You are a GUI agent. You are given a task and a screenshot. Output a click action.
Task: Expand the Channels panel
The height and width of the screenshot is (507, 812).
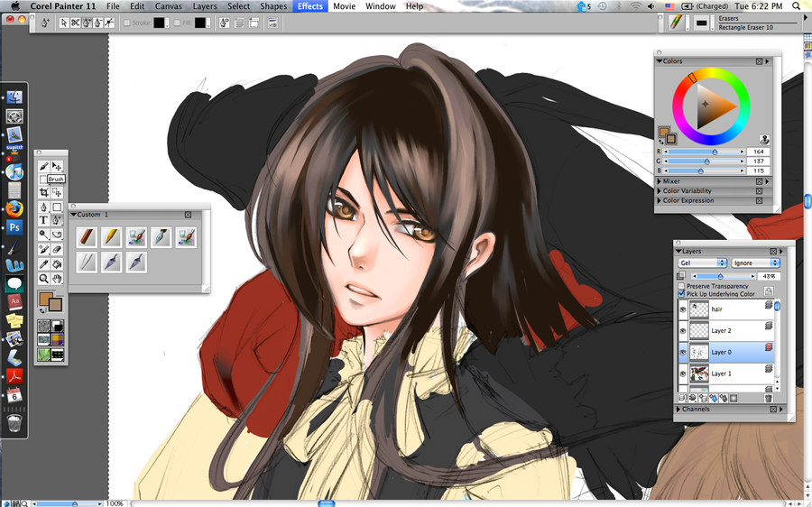coord(678,410)
